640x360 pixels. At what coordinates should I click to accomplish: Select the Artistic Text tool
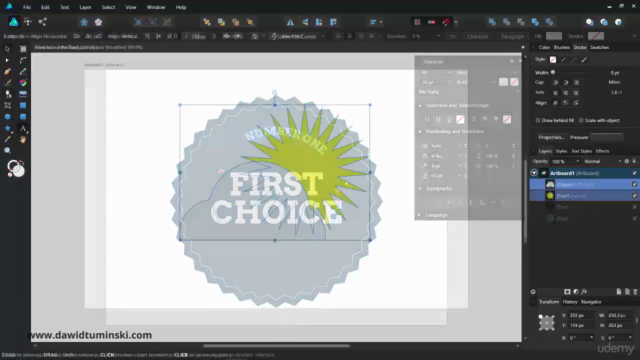pyautogui.click(x=23, y=128)
